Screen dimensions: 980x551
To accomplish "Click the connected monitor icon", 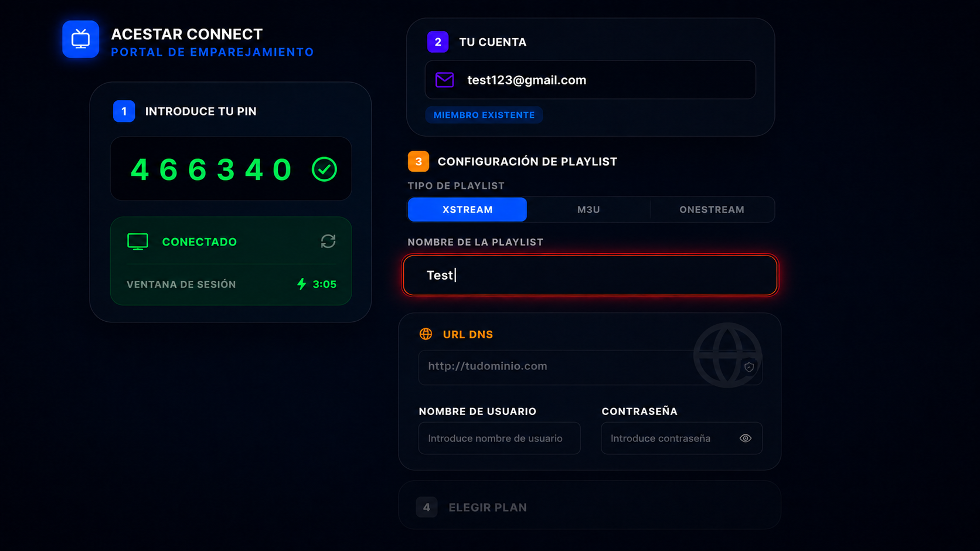I will point(138,242).
